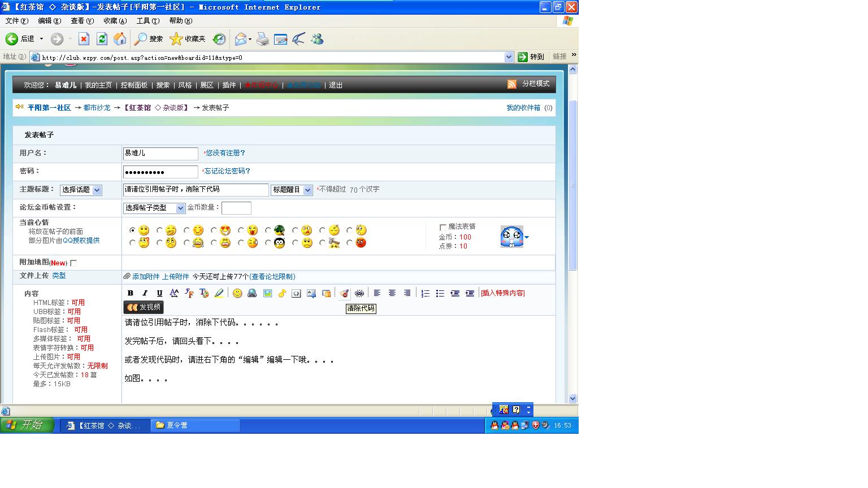Open the address bar URL dropdown
The image size is (868, 488).
[509, 57]
